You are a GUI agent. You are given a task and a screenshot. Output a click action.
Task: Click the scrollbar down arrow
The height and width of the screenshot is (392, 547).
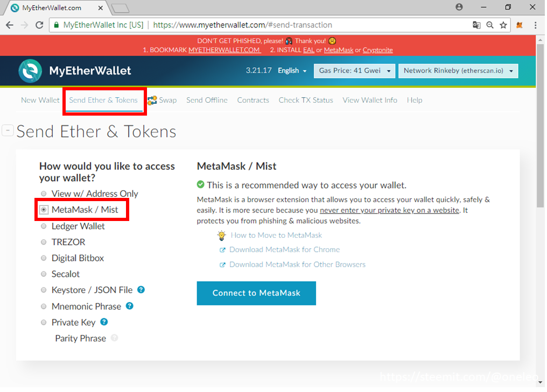click(540, 382)
